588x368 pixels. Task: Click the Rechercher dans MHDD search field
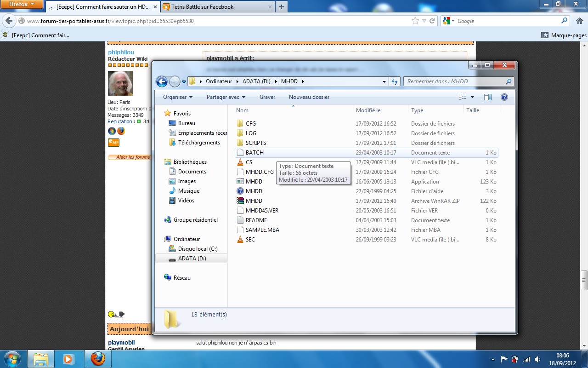[x=455, y=81]
